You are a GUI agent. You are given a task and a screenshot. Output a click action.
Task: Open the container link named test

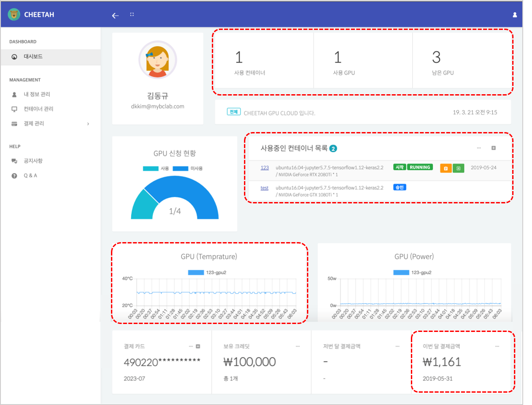[264, 188]
